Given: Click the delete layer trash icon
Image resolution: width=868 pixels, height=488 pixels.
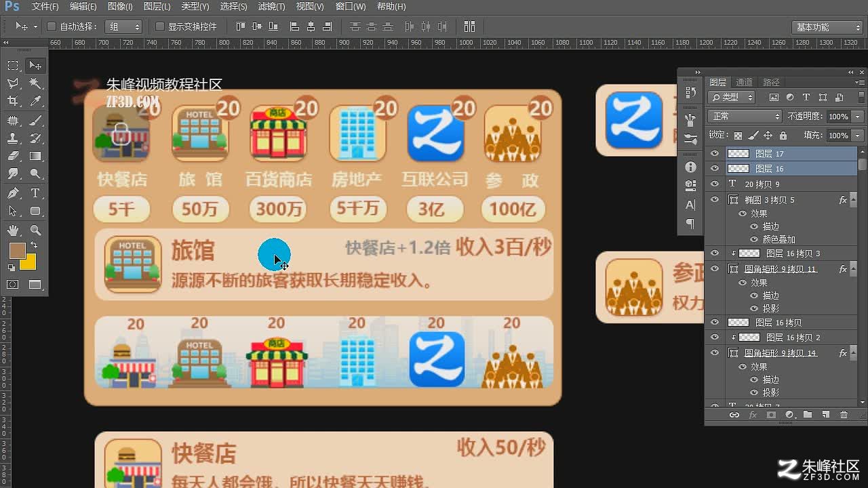Looking at the screenshot, I should 844,415.
